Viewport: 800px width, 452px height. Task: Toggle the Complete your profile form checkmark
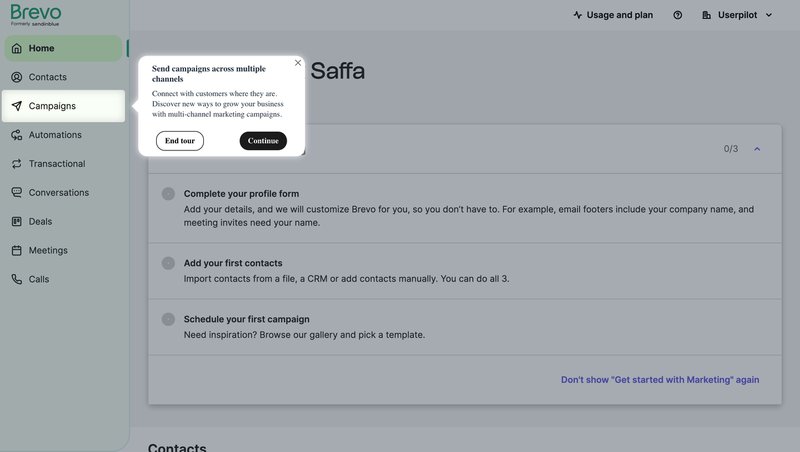(168, 194)
